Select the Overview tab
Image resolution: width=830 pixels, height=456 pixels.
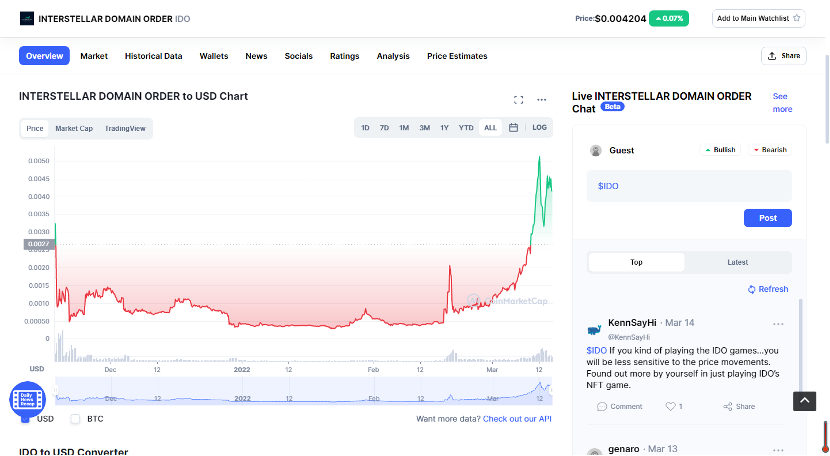44,56
